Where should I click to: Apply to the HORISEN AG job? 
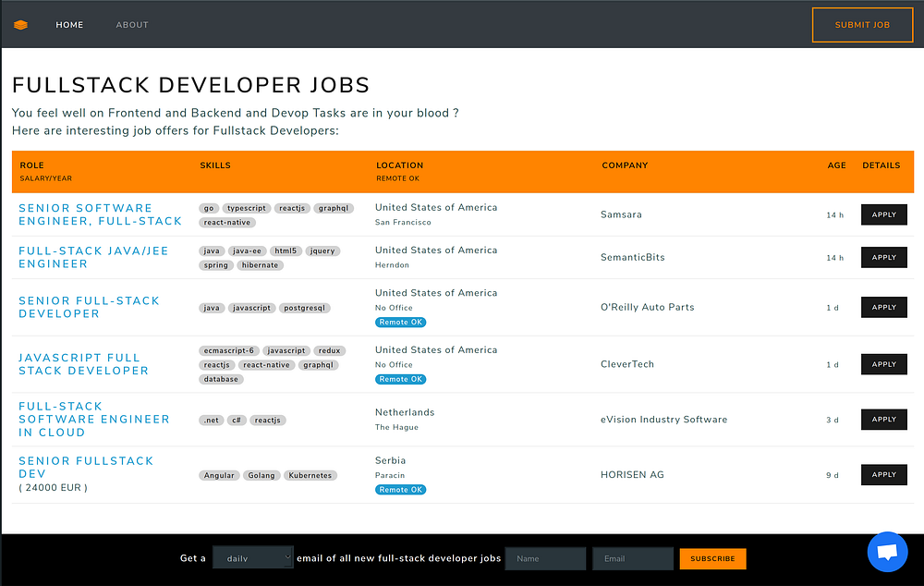point(883,474)
